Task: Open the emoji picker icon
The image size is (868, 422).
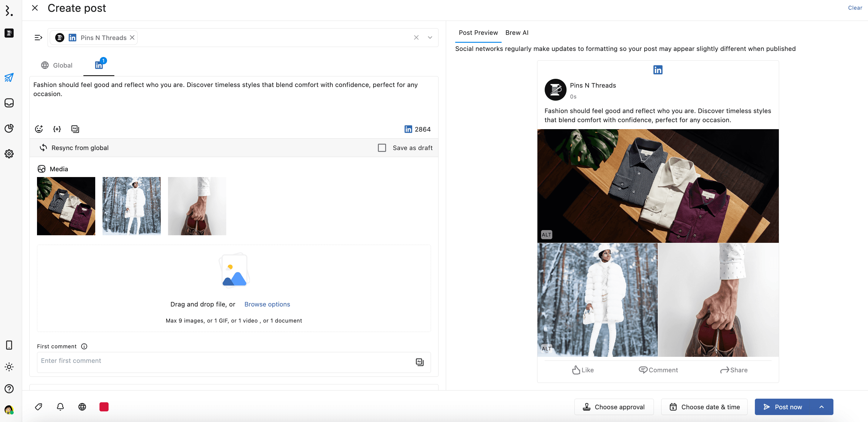Action: coord(39,129)
